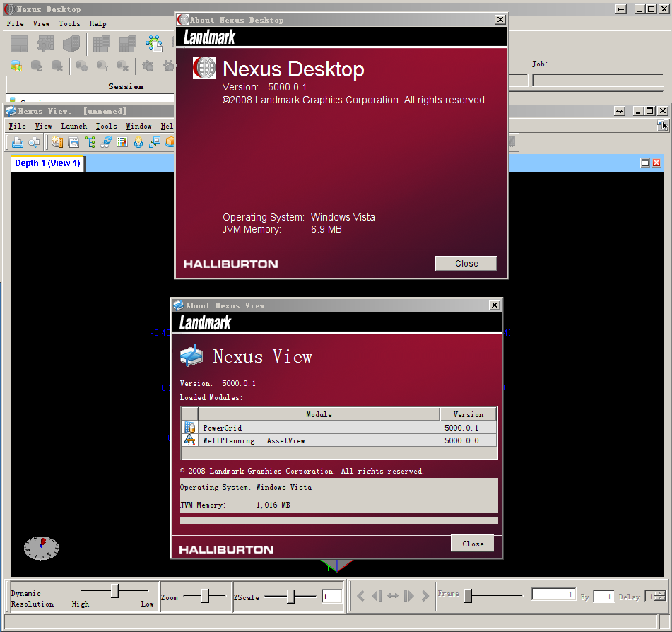Click the play forward button

click(409, 596)
